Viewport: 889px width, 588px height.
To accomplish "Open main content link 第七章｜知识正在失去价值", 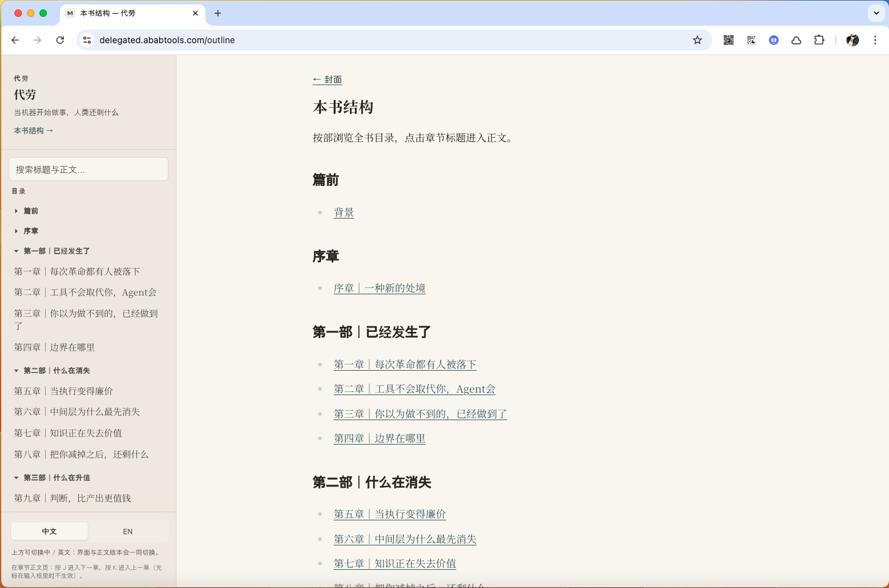I will pos(394,564).
